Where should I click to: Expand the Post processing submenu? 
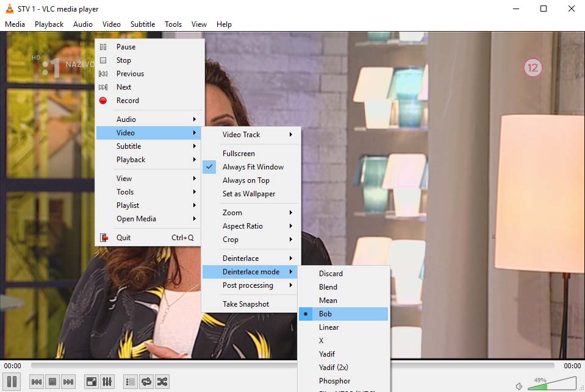[x=249, y=285]
